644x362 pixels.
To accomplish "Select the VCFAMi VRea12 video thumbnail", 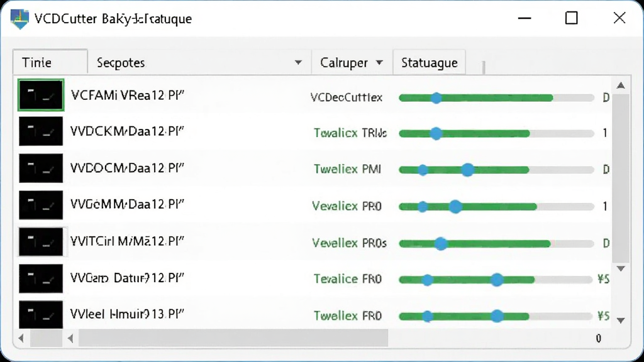I will (41, 95).
